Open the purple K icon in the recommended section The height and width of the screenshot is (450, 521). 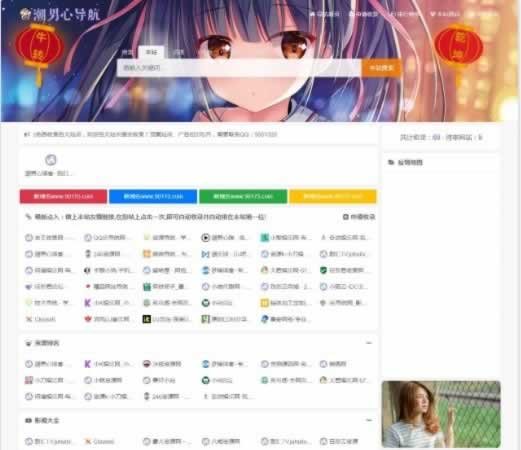pos(108,364)
